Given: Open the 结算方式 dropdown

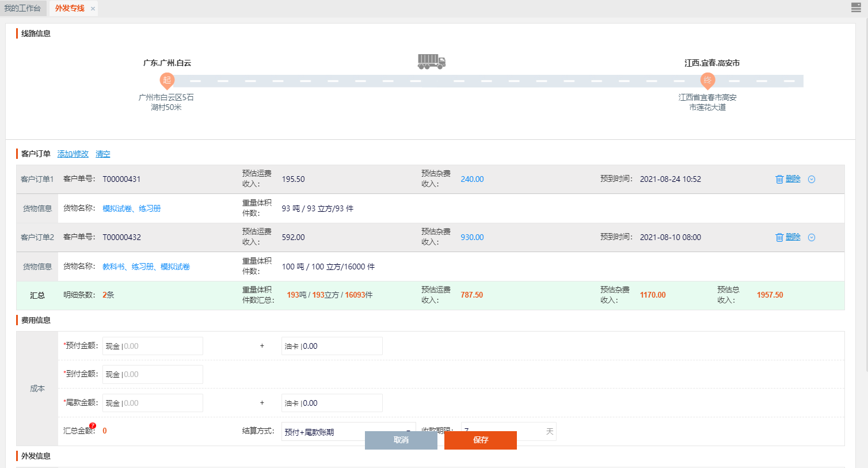Looking at the screenshot, I should 348,432.
